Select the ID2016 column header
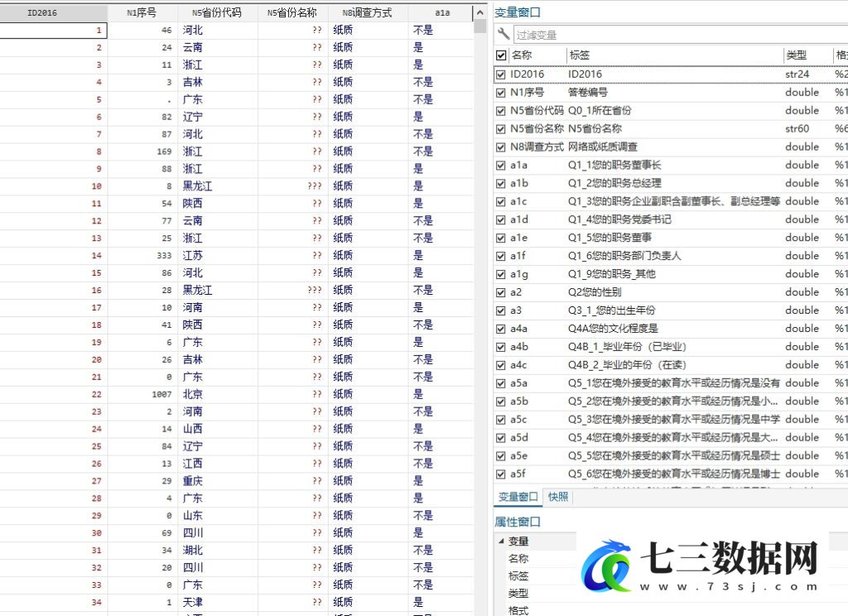The width and height of the screenshot is (848, 616). 54,12
